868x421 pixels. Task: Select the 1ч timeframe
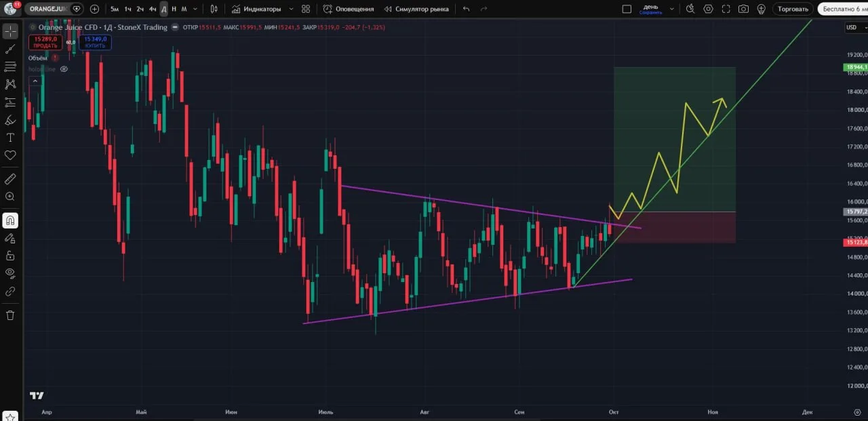point(127,9)
